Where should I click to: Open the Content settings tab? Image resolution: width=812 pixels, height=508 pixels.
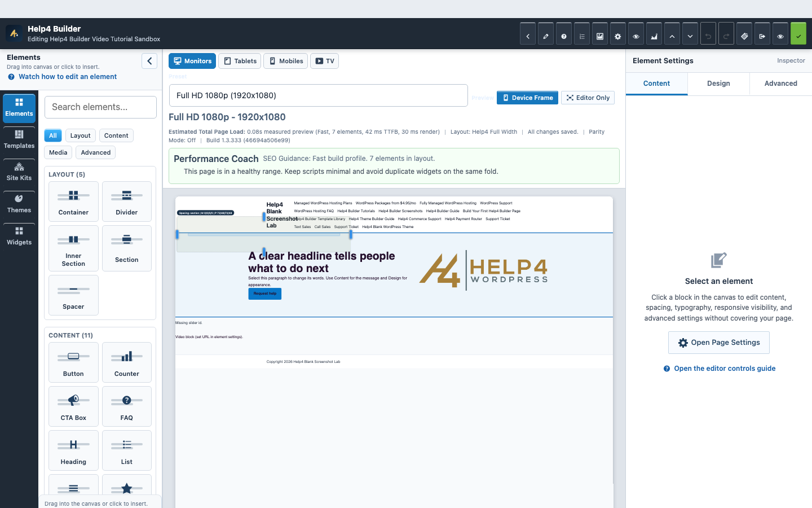click(657, 84)
